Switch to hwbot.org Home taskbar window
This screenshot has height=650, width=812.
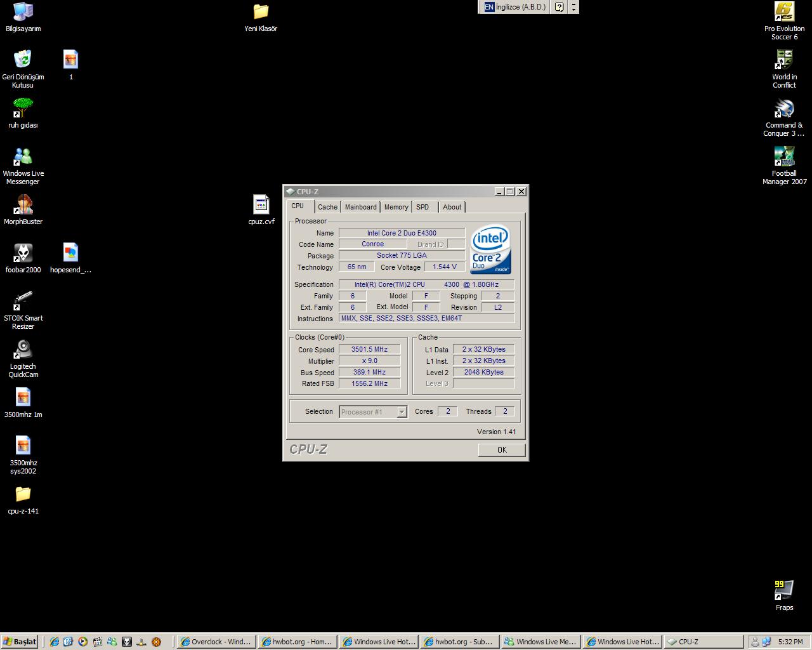298,642
